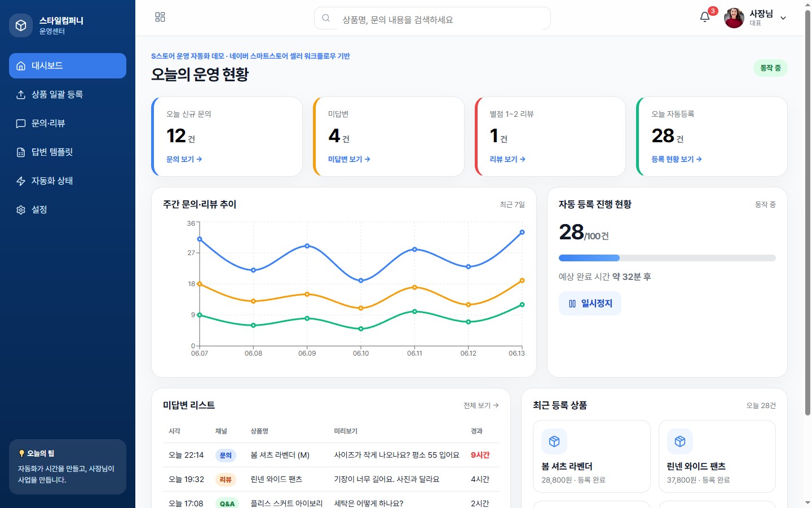This screenshot has width=812, height=508.
Task: Click the 오늘 22:14 time cell
Action: pos(186,455)
